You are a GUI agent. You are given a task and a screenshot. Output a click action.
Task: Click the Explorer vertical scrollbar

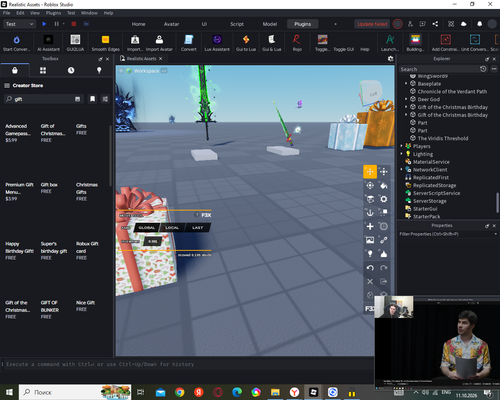[x=497, y=202]
